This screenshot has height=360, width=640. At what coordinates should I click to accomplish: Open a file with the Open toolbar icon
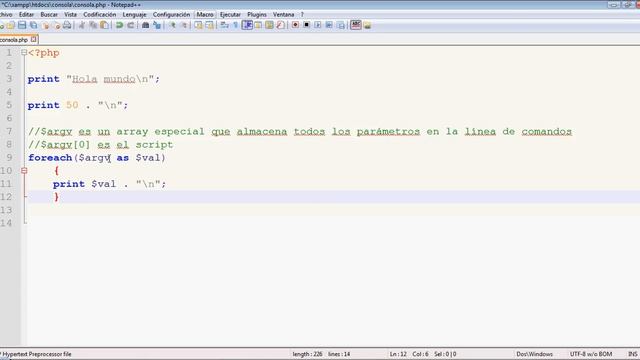coord(11,25)
